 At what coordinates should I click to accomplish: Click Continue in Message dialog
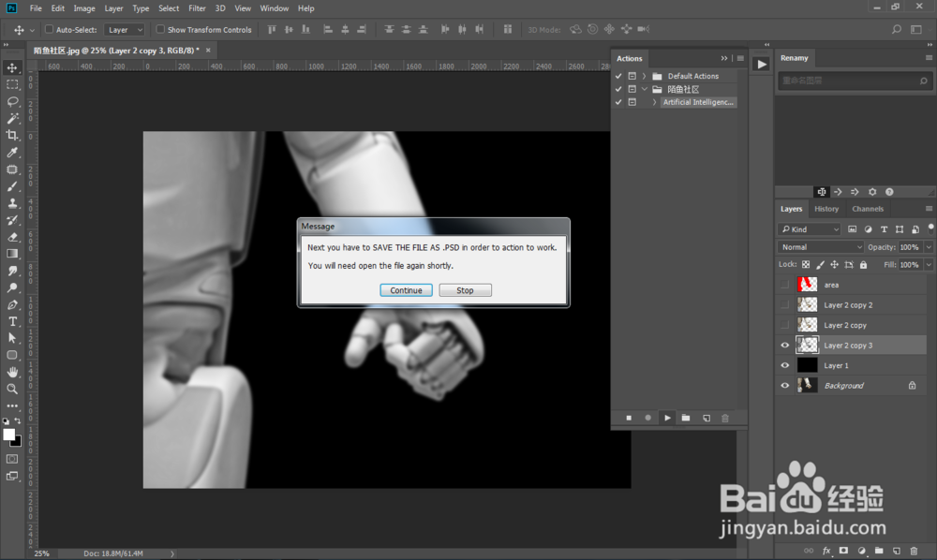[406, 290]
